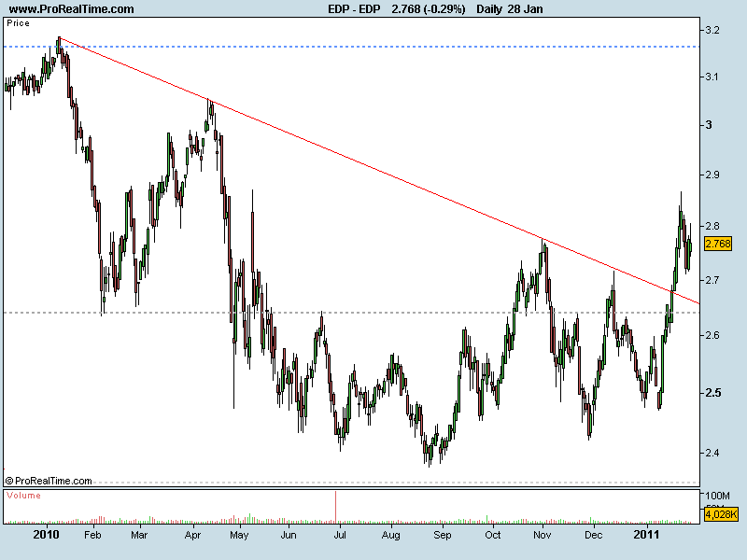
Task: Click the 2.768 (-0.29%) quote value
Action: (x=429, y=9)
